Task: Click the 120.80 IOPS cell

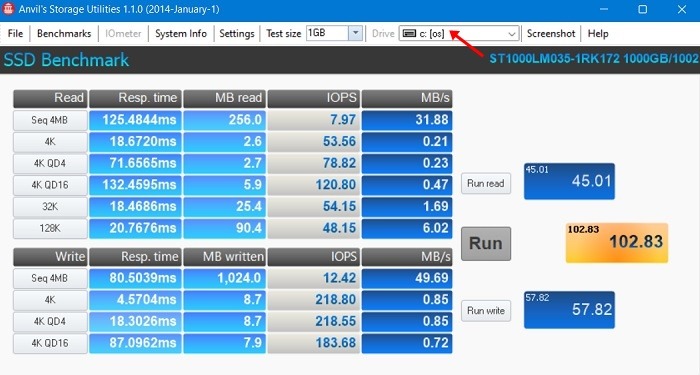Action: pos(313,185)
